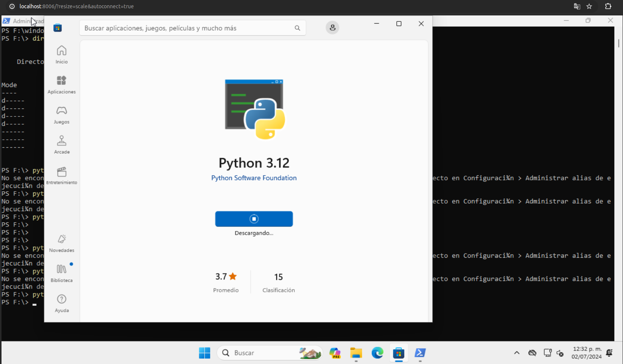Viewport: 623px width, 364px height.
Task: Click the PowerShell window scrollbar
Action: pos(618,43)
